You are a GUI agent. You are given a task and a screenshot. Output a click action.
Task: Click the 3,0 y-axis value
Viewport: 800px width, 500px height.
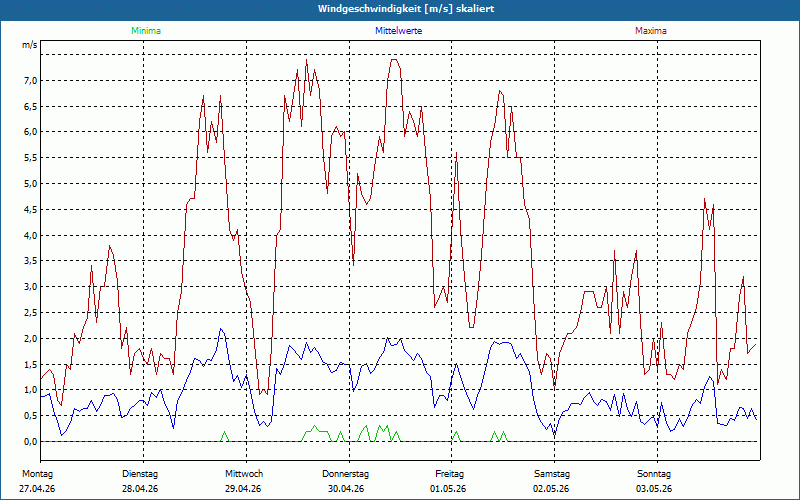tap(30, 287)
